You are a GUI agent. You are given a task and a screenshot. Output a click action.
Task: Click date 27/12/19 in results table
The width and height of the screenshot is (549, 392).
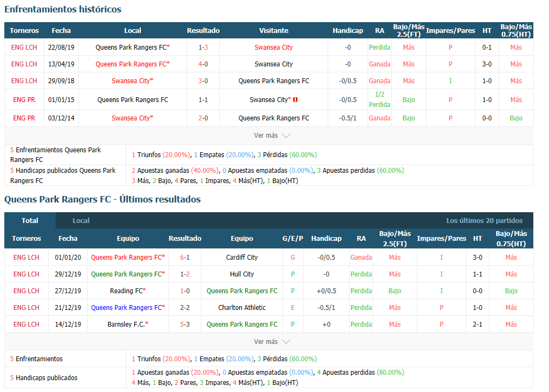tap(68, 291)
